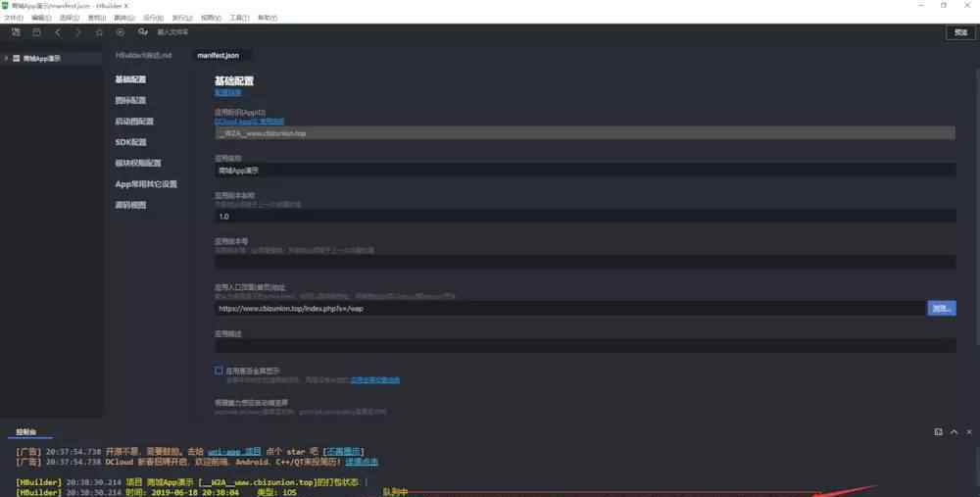Screen dimensions: 980x497
Task: Select 模块权限配置 in the manifest sidebar
Action: [138, 163]
